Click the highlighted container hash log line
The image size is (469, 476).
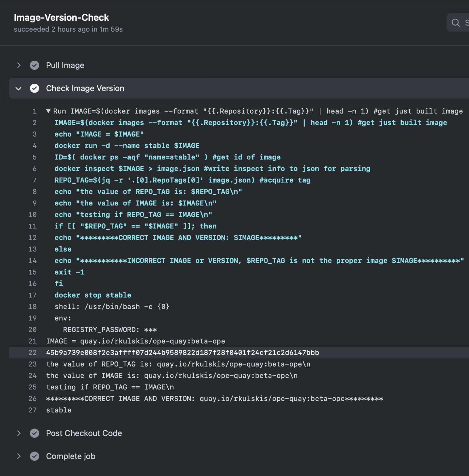coord(182,353)
